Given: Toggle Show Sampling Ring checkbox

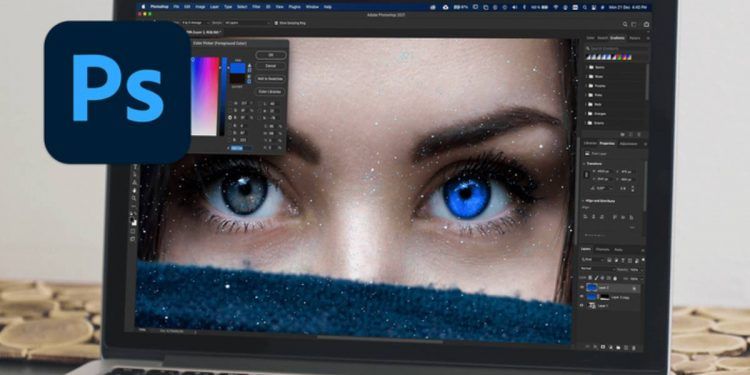Looking at the screenshot, I should [x=276, y=23].
